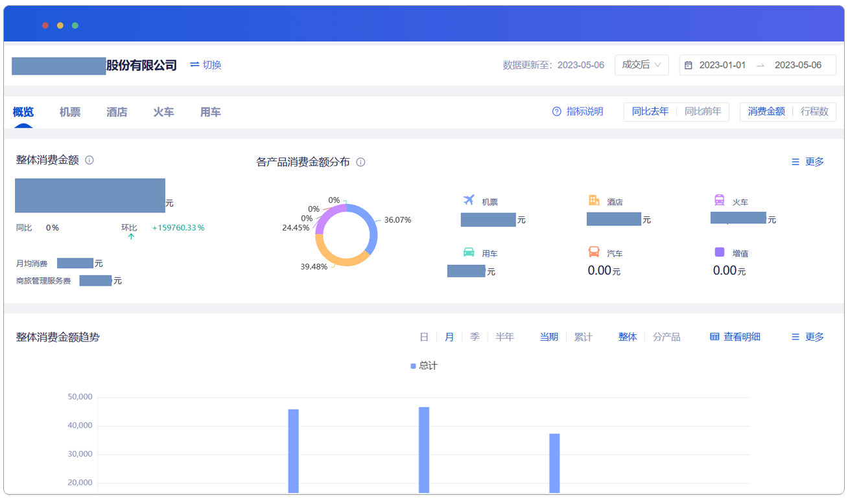Screen dimensions: 848x504
Task: Click the purple train icon for 火车
Action: (720, 200)
